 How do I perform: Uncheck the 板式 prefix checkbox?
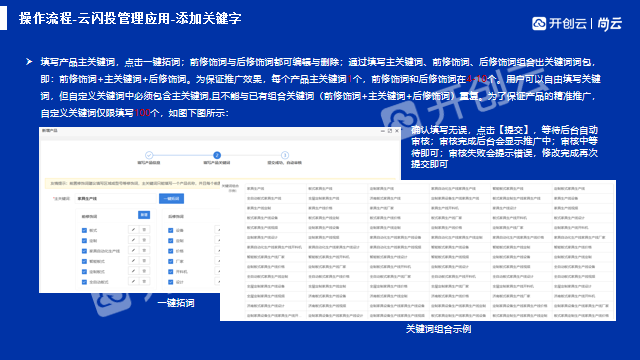click(x=84, y=230)
